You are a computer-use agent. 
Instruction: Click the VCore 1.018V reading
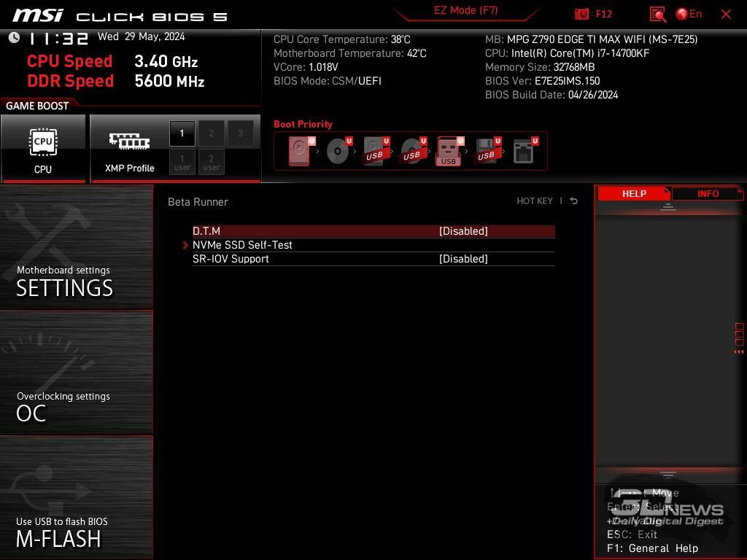click(x=306, y=67)
